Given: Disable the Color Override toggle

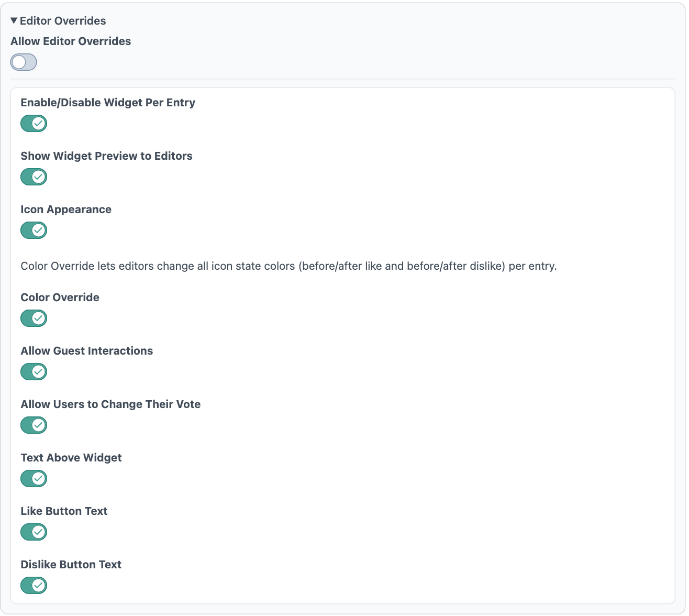Looking at the screenshot, I should tap(34, 318).
